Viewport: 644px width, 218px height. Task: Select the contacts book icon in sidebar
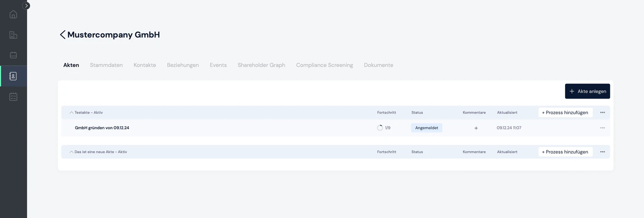click(13, 76)
